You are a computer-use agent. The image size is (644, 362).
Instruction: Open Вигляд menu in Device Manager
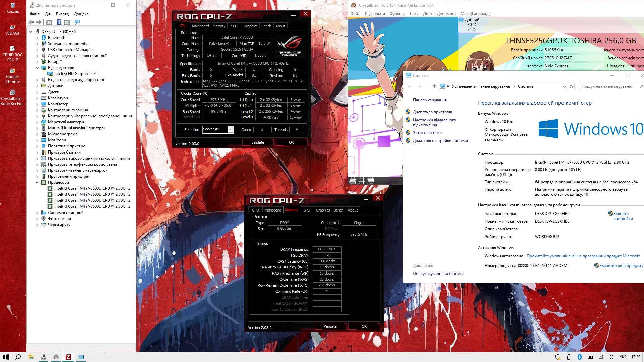coord(62,14)
